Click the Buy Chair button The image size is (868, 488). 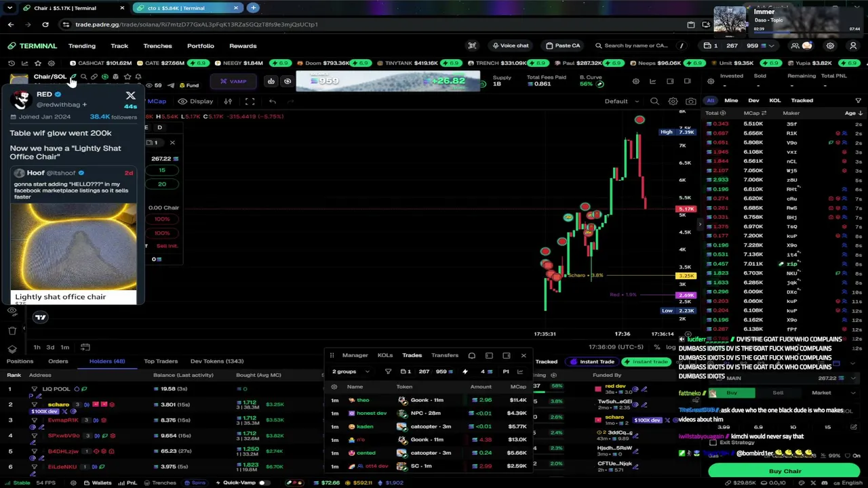tap(785, 471)
